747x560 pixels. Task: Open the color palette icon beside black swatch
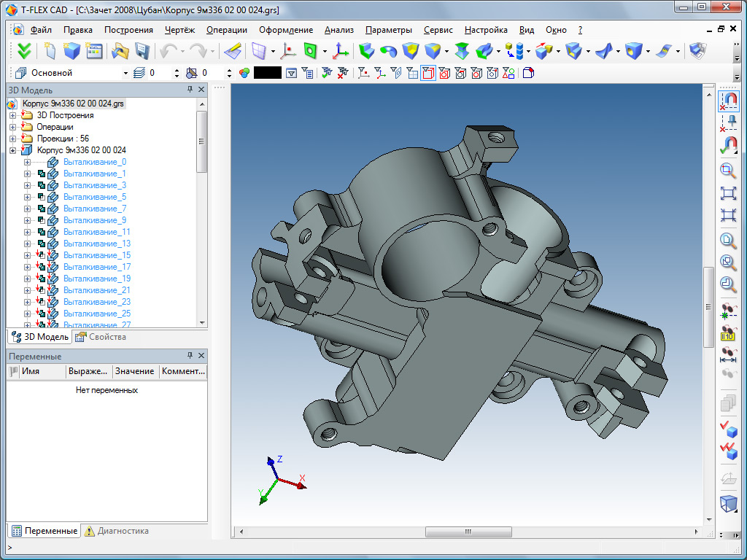tap(244, 73)
